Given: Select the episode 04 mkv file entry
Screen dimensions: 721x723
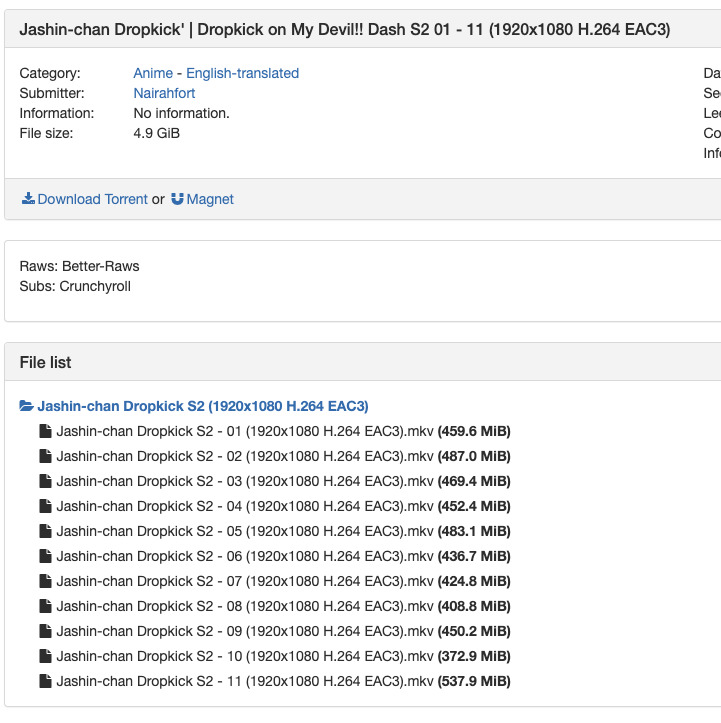Looking at the screenshot, I should 245,506.
